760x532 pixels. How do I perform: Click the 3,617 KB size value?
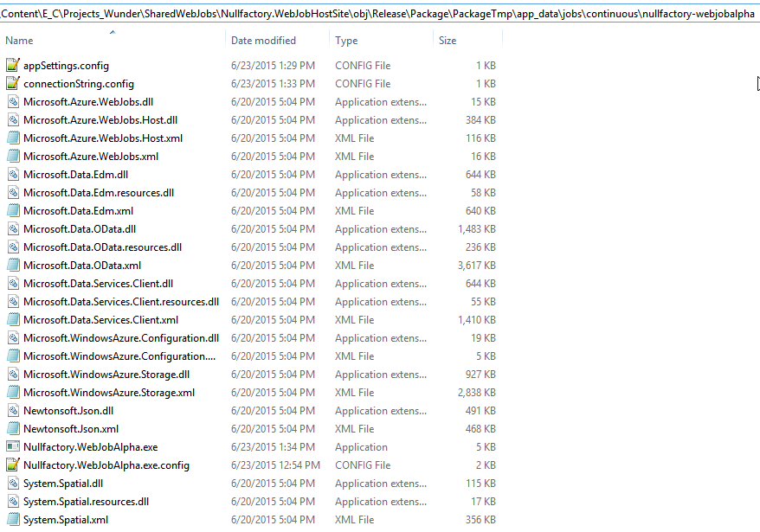[x=476, y=265]
